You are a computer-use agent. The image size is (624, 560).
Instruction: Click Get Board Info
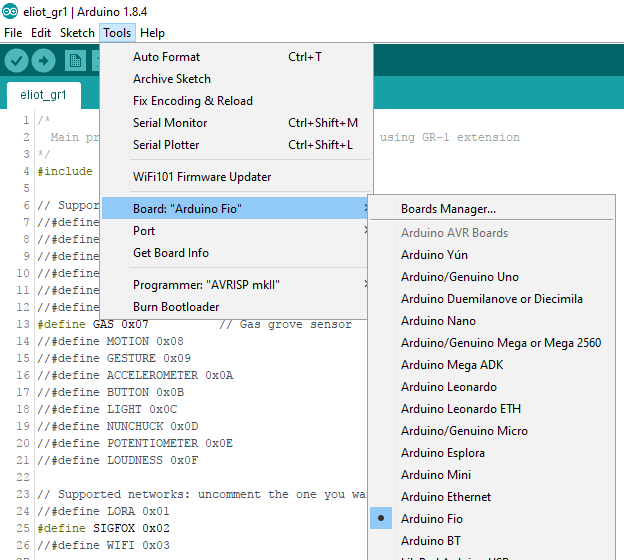pyautogui.click(x=235, y=253)
